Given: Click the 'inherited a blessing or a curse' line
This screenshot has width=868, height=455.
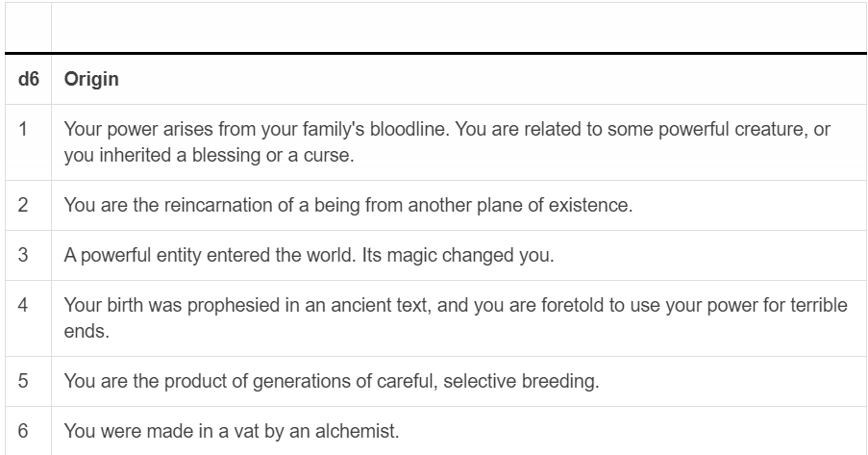Looking at the screenshot, I should click(x=209, y=155).
